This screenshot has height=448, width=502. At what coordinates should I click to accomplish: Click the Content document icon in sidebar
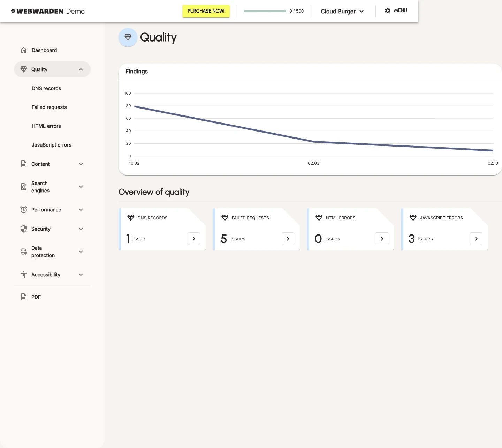pyautogui.click(x=24, y=164)
